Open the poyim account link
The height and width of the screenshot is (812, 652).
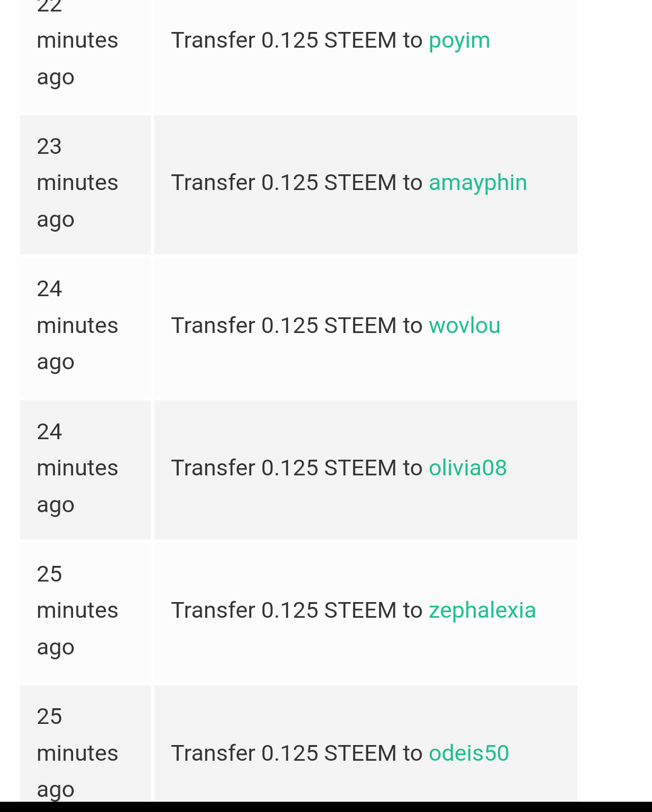click(x=459, y=40)
